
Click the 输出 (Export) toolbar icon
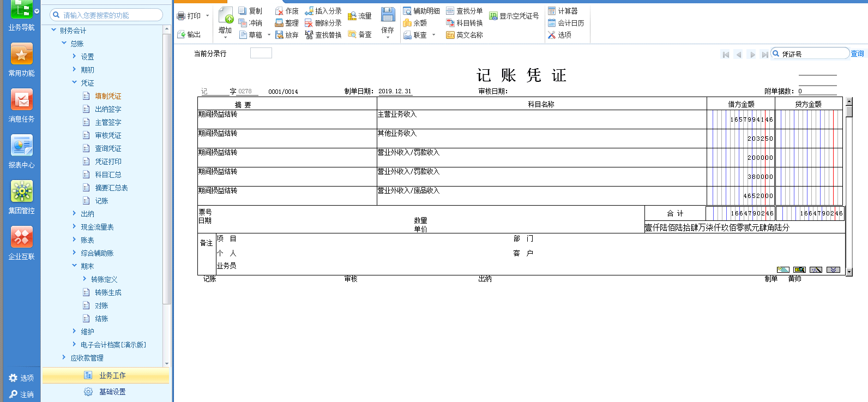click(x=182, y=34)
